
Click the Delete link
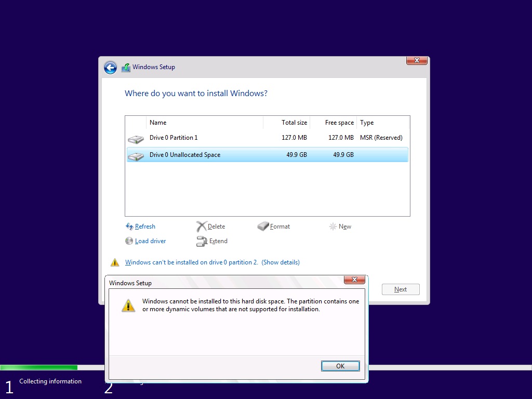pos(216,227)
